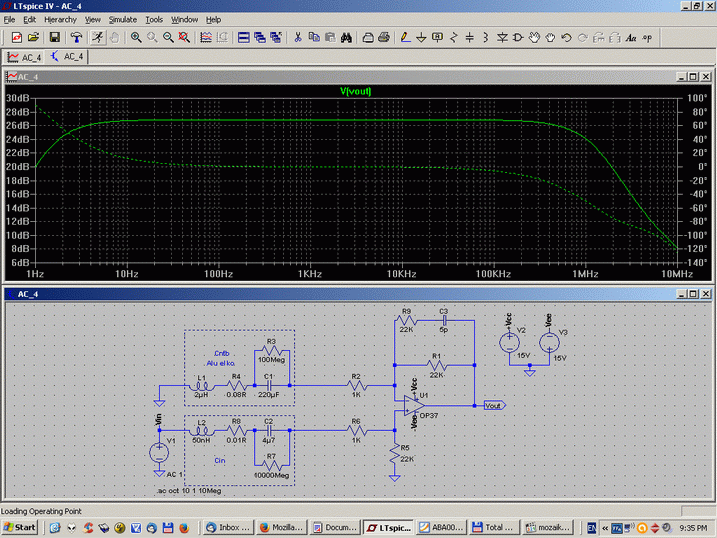Screen dimensions: 717x538
Task: Select the Cut scissors tool
Action: 298,37
